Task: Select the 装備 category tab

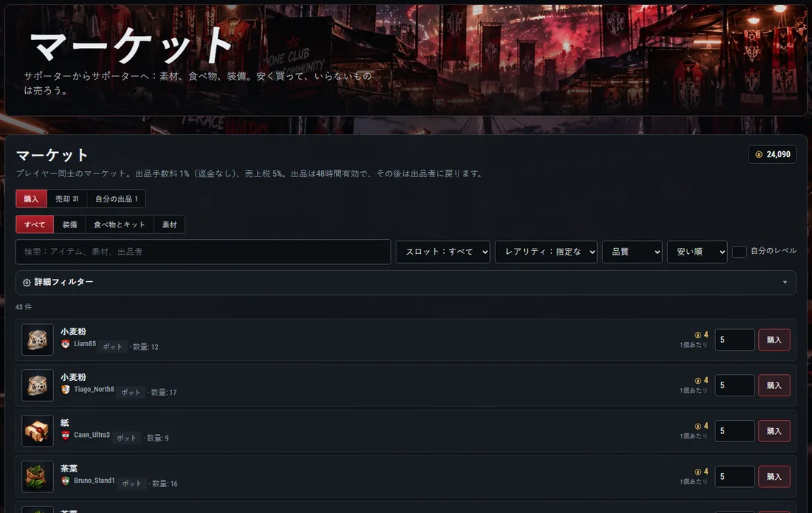Action: pyautogui.click(x=69, y=224)
